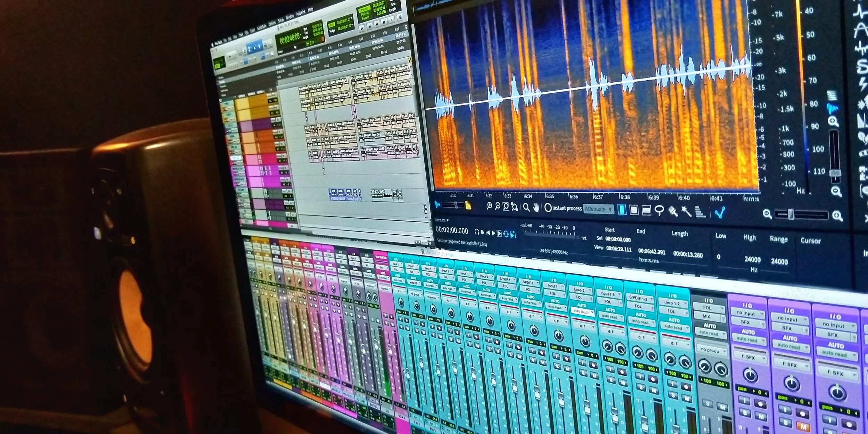The width and height of the screenshot is (868, 434).
Task: Open the 'auto touch' automation mode dropdown
Action: 582,312
